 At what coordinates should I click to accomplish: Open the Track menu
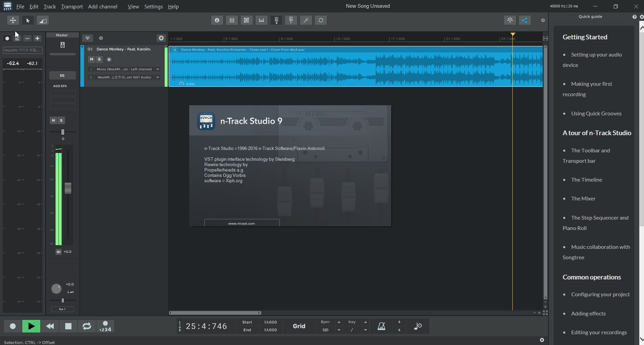click(50, 6)
